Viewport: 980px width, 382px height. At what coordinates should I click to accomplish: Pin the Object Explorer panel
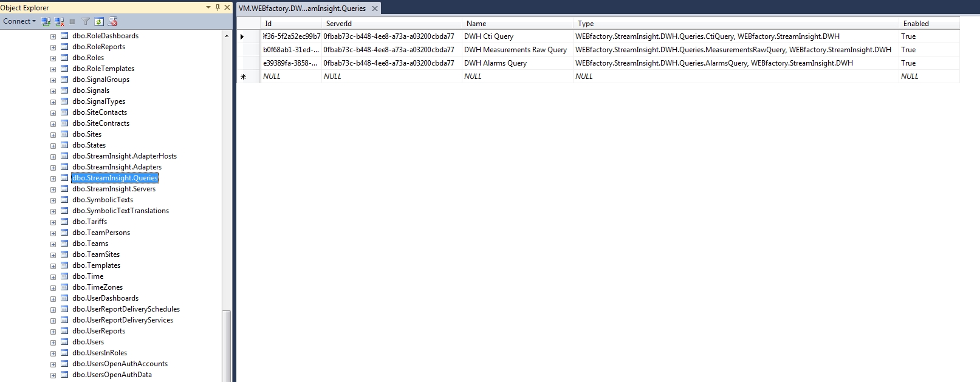[218, 7]
